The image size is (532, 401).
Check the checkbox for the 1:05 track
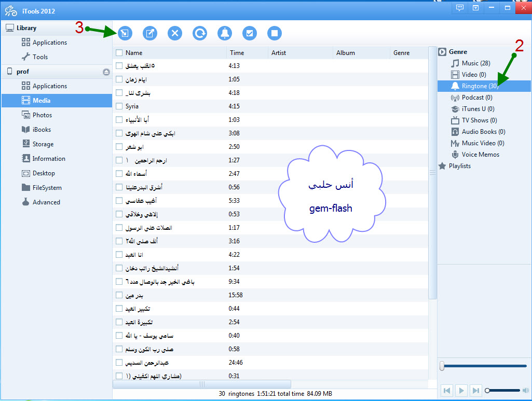[x=119, y=79]
